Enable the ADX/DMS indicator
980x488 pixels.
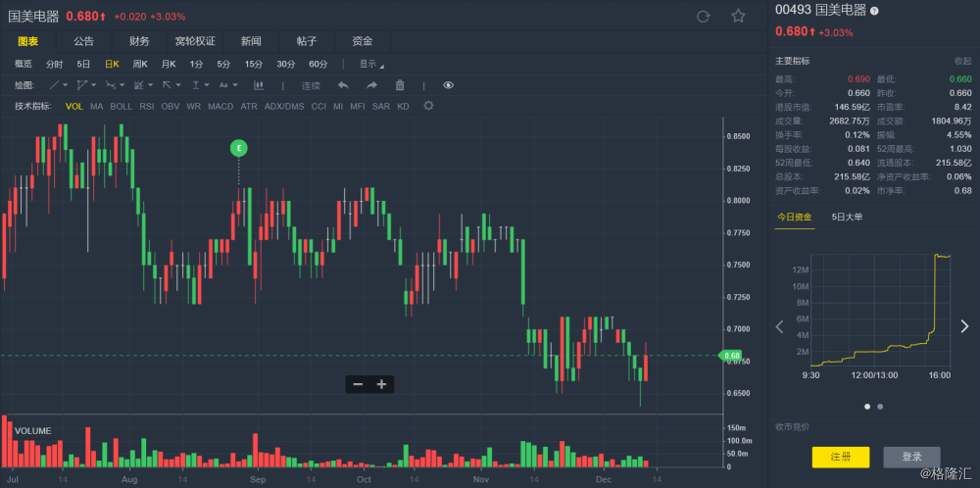pyautogui.click(x=284, y=106)
